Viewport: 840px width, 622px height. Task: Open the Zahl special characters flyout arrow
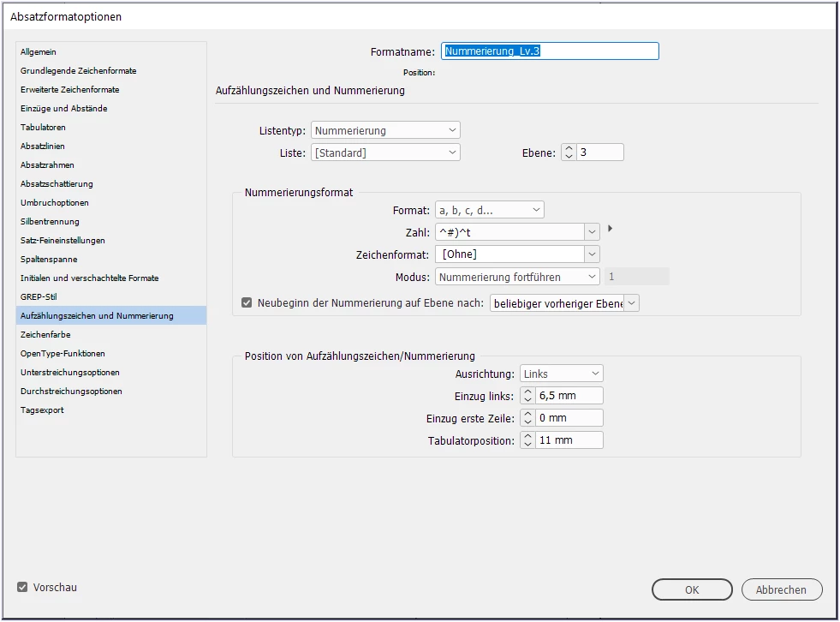[x=610, y=229]
